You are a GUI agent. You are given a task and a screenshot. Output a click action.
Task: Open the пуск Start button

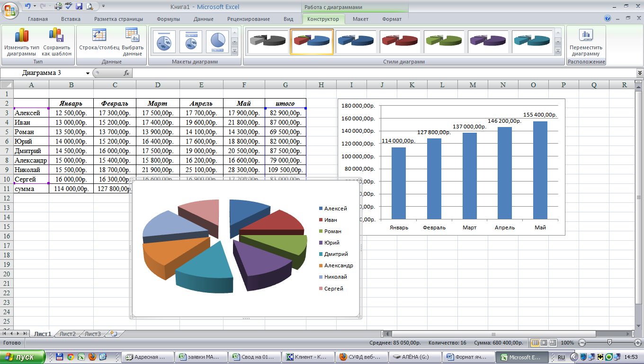pos(23,357)
